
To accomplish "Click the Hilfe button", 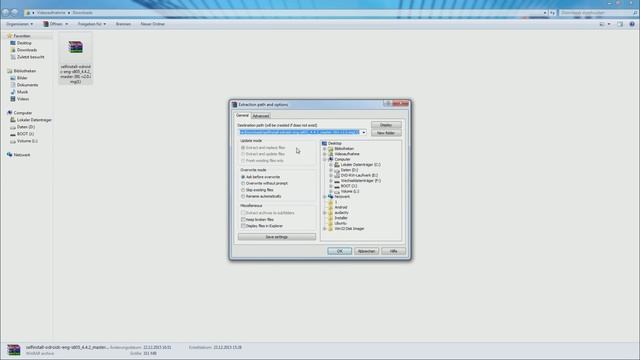I will [393, 251].
